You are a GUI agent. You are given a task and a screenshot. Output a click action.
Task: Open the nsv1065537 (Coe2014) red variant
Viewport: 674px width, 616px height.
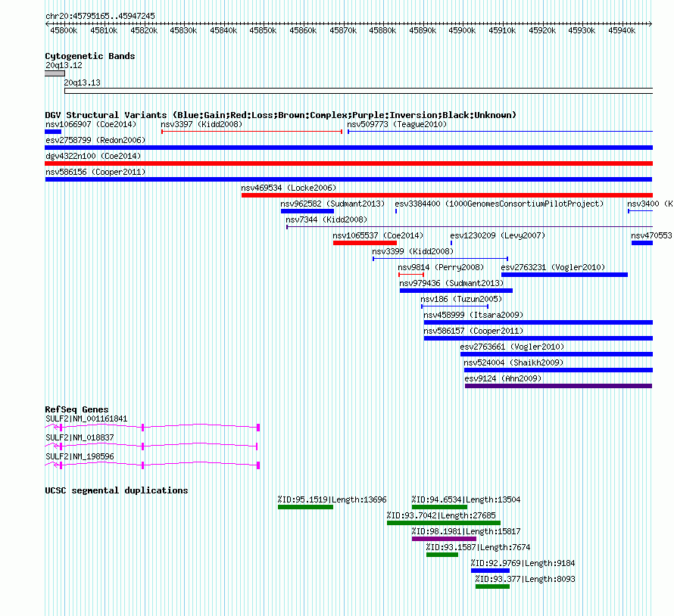[365, 243]
